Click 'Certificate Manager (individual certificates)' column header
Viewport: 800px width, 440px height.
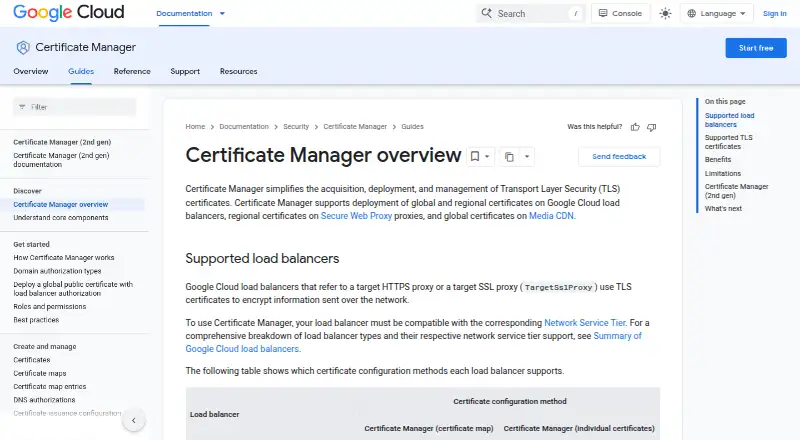click(x=579, y=429)
